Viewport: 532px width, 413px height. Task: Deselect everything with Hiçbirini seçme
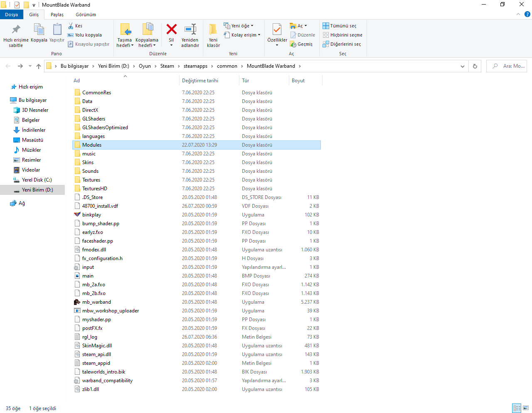(x=342, y=35)
